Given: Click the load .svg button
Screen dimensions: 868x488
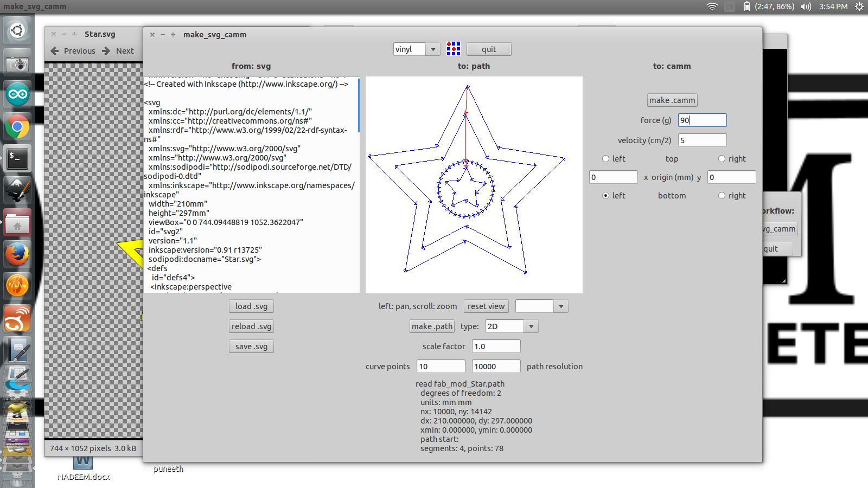Looking at the screenshot, I should [251, 306].
